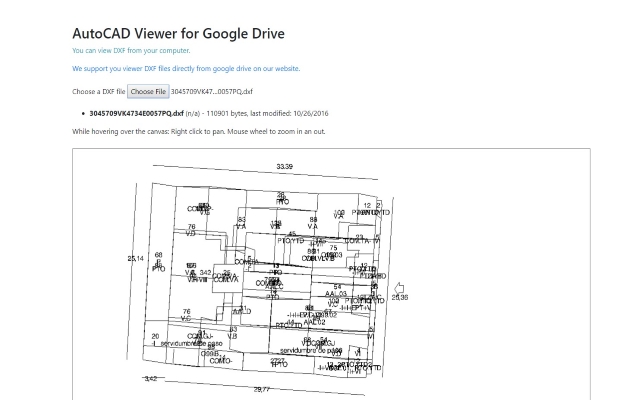
Task: Click the 25,14 dimension label on the left
Action: (135, 258)
